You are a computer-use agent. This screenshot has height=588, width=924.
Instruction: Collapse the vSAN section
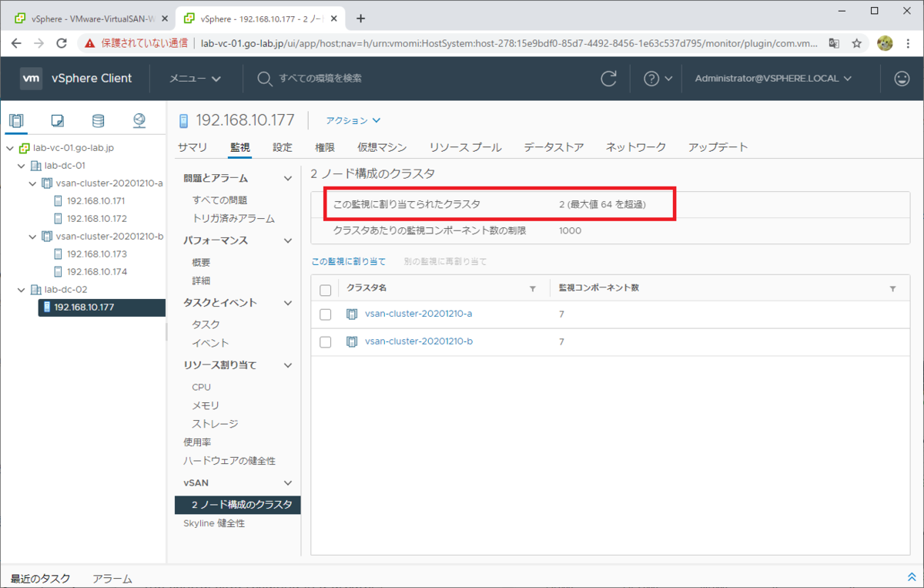pos(288,482)
